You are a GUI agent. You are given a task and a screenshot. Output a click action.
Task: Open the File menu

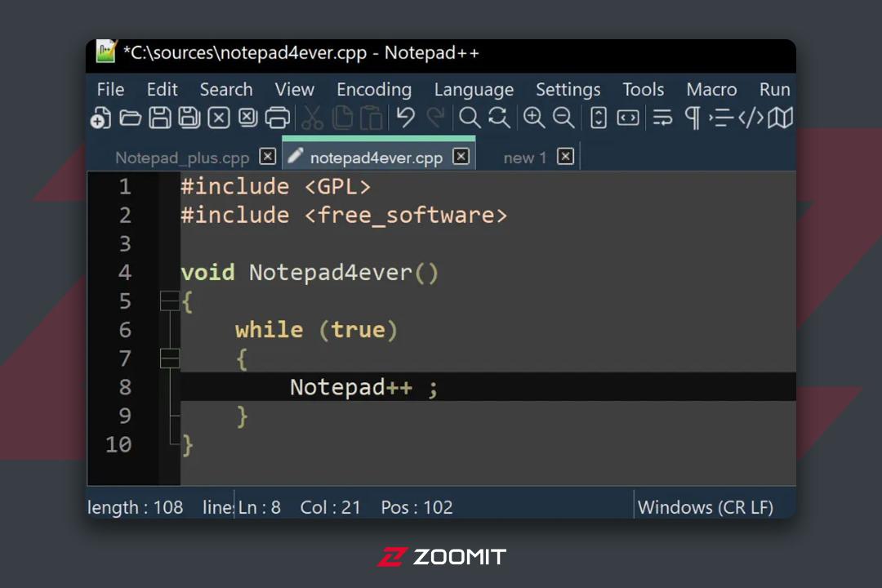click(x=110, y=90)
